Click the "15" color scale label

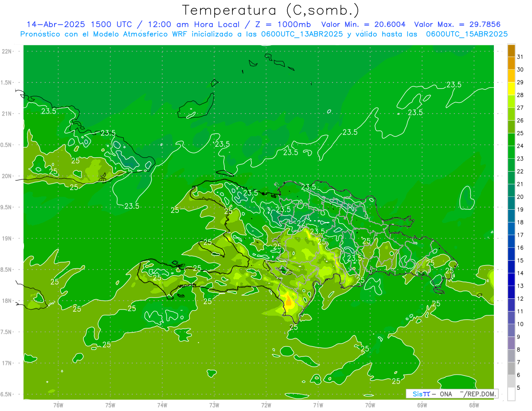click(x=520, y=261)
